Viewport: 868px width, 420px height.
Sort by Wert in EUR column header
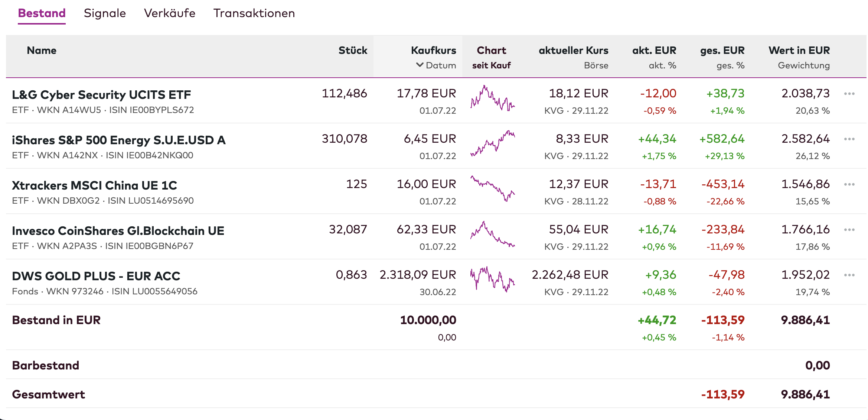click(799, 51)
